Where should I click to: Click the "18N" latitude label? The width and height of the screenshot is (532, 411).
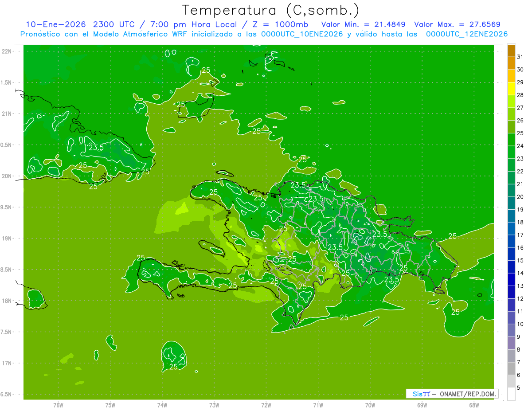tap(7, 301)
